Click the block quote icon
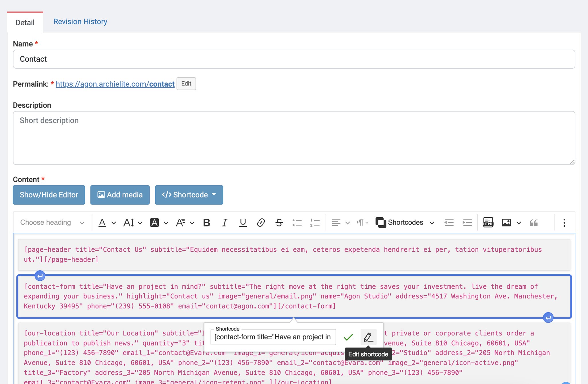This screenshot has width=588, height=384. coord(533,223)
